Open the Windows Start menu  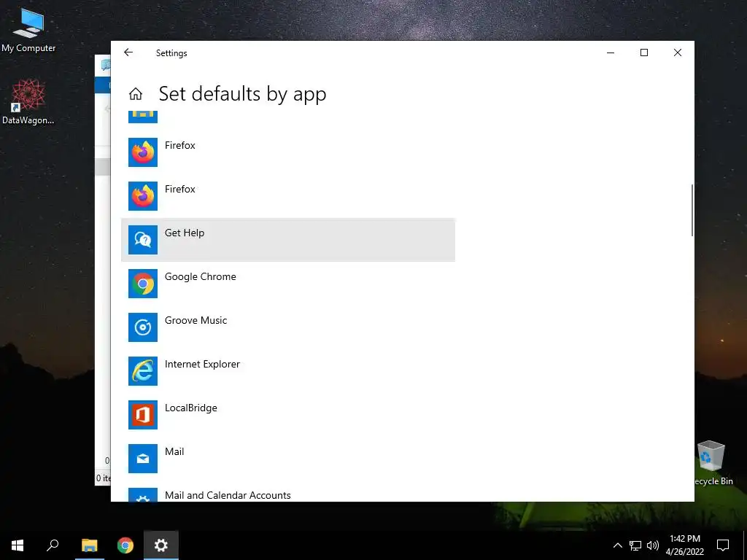(18, 545)
